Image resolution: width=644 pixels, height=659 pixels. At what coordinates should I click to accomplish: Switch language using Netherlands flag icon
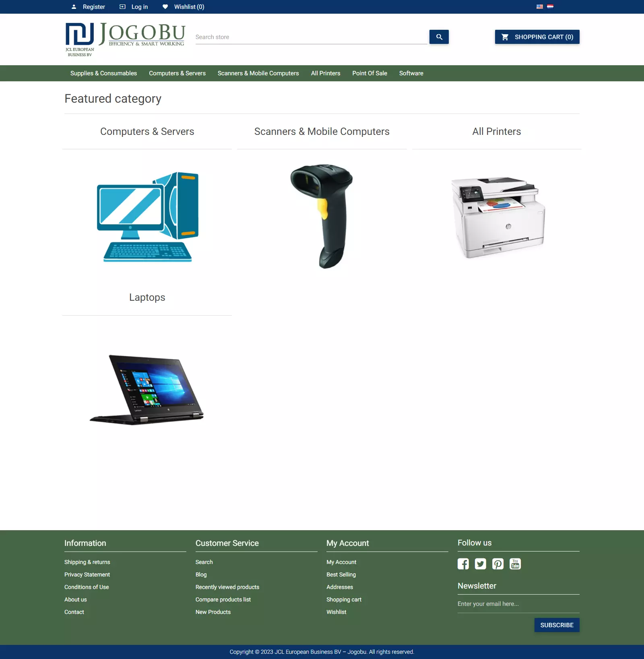pos(550,7)
